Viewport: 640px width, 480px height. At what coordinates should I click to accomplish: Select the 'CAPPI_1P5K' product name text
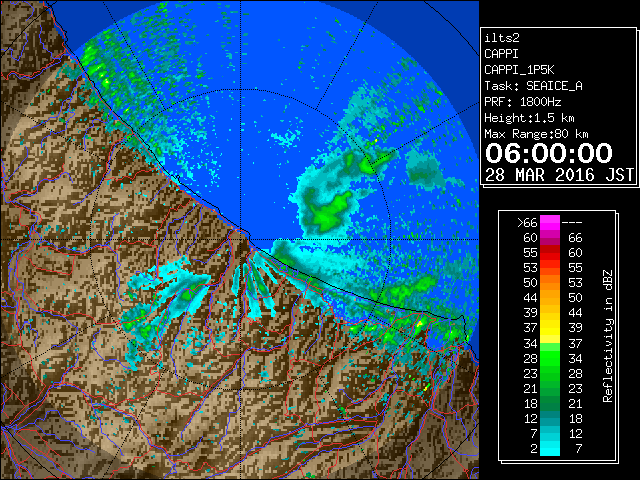[x=519, y=70]
